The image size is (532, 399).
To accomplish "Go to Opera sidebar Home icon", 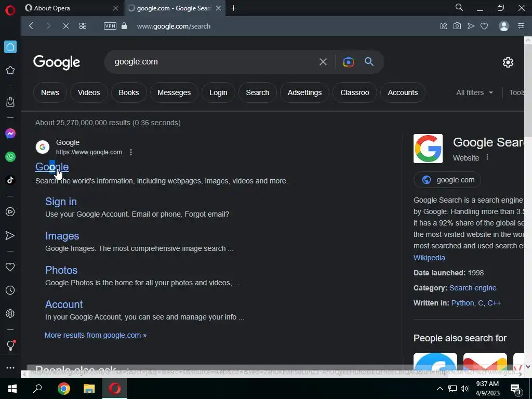I will tap(10, 47).
